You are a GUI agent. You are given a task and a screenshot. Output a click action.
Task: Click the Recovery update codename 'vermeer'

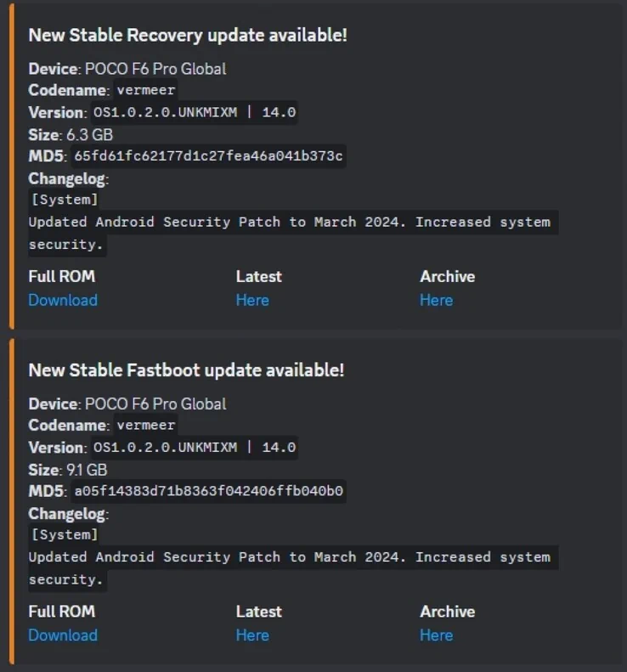click(146, 90)
